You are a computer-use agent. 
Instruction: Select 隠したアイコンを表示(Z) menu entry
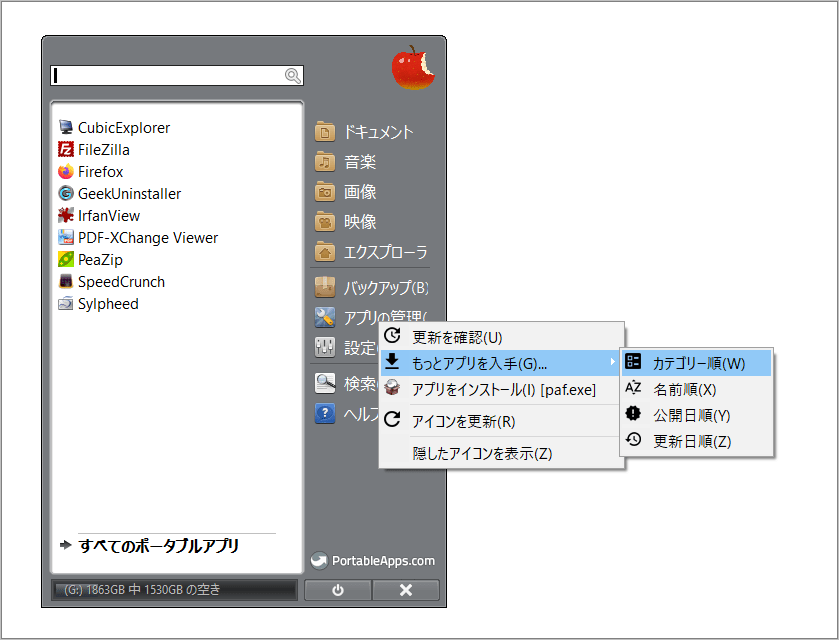pos(501,453)
